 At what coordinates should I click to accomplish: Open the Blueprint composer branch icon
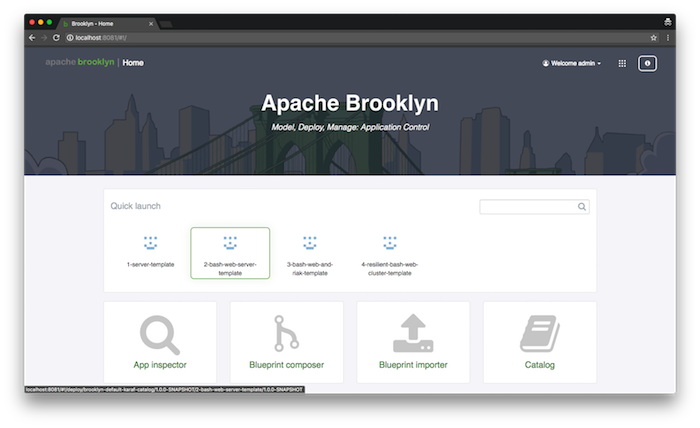pyautogui.click(x=286, y=334)
